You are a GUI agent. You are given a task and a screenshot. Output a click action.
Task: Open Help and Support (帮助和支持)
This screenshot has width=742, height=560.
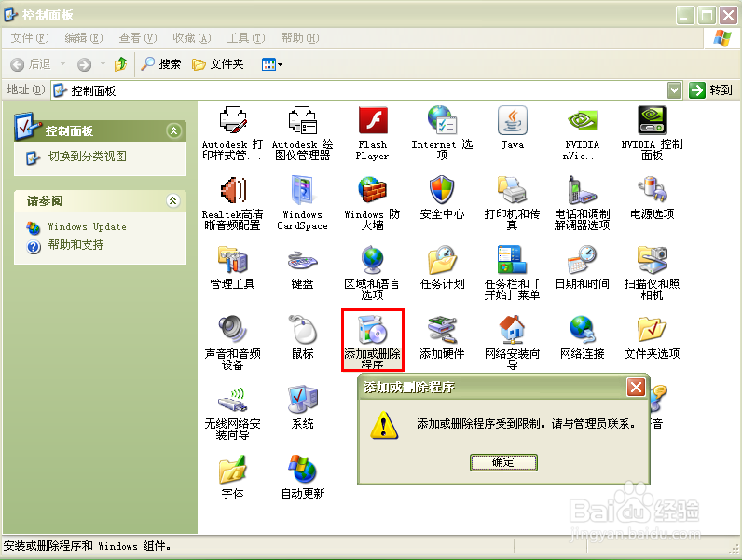point(76,245)
